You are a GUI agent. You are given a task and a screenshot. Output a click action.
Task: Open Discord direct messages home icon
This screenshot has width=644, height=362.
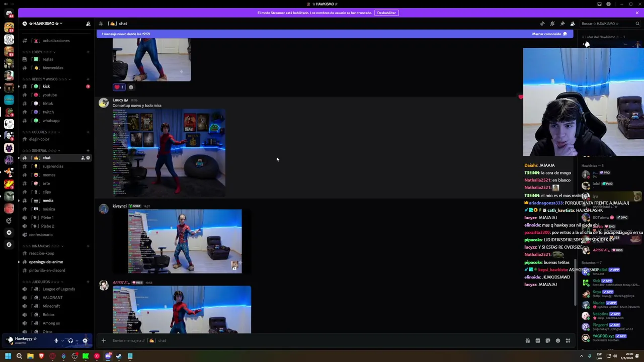(9, 14)
